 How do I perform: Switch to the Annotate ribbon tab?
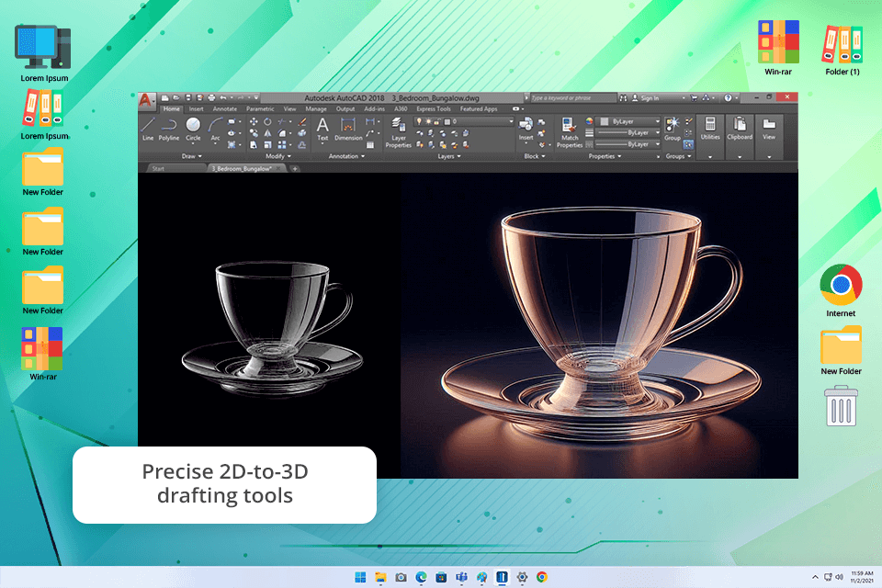point(225,109)
